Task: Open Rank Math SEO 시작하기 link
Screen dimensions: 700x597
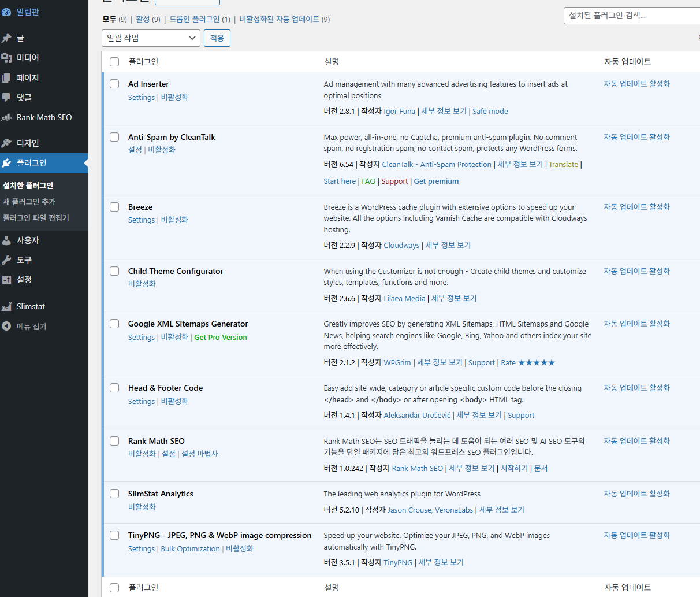Action: click(x=514, y=469)
